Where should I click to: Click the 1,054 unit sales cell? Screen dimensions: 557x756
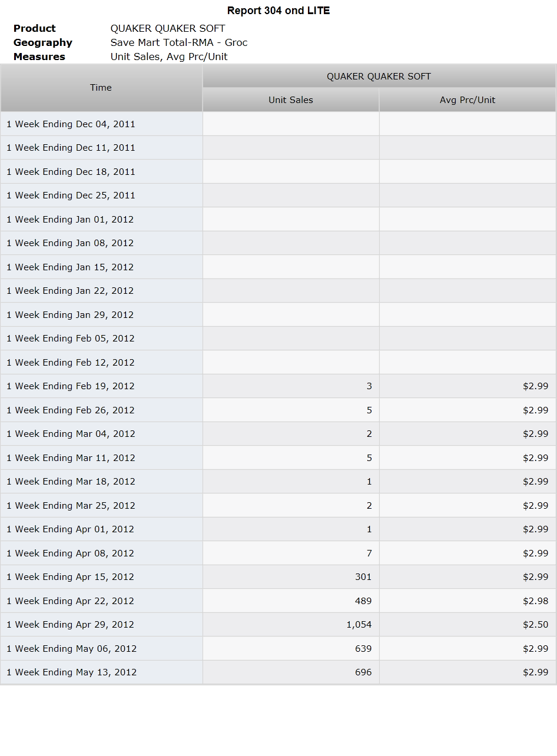(291, 625)
